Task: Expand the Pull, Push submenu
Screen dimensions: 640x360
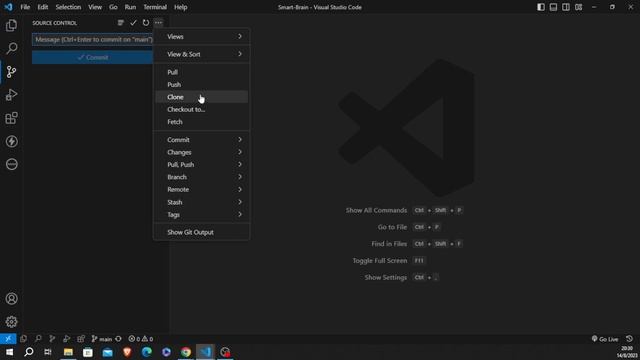Action: 202,164
